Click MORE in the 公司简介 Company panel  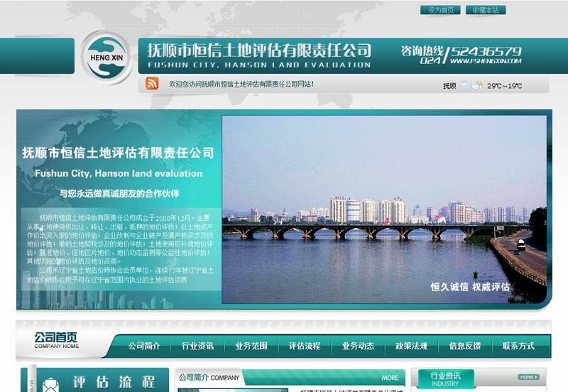390,378
